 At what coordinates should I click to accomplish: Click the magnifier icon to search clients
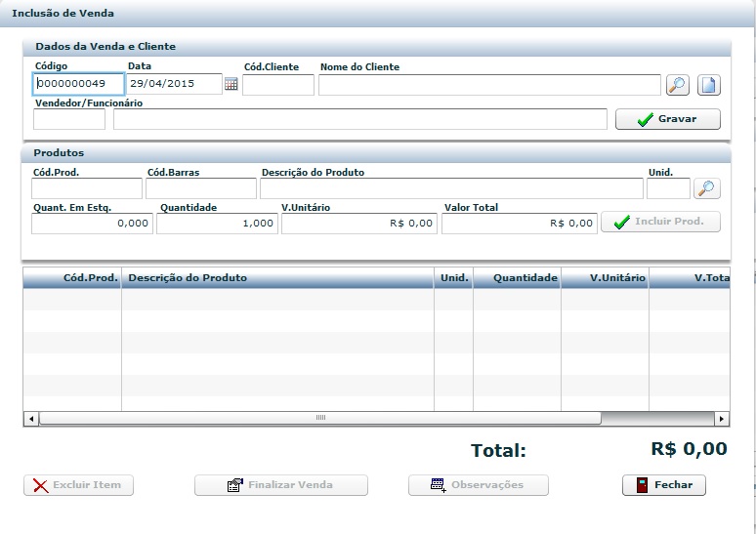[677, 85]
